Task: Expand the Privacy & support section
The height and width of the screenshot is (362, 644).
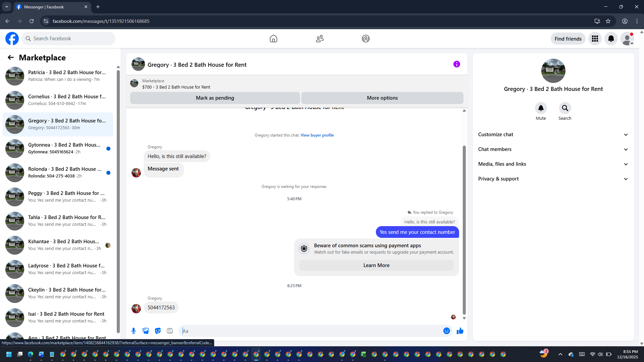Action: click(553, 179)
